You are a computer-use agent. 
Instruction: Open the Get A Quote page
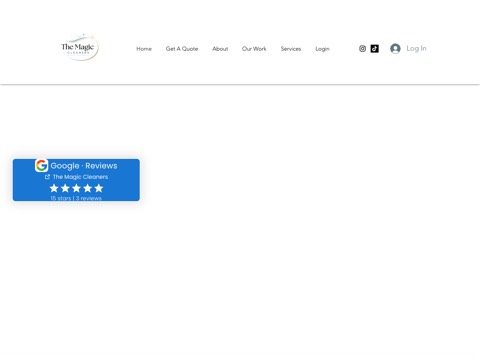pyautogui.click(x=182, y=49)
